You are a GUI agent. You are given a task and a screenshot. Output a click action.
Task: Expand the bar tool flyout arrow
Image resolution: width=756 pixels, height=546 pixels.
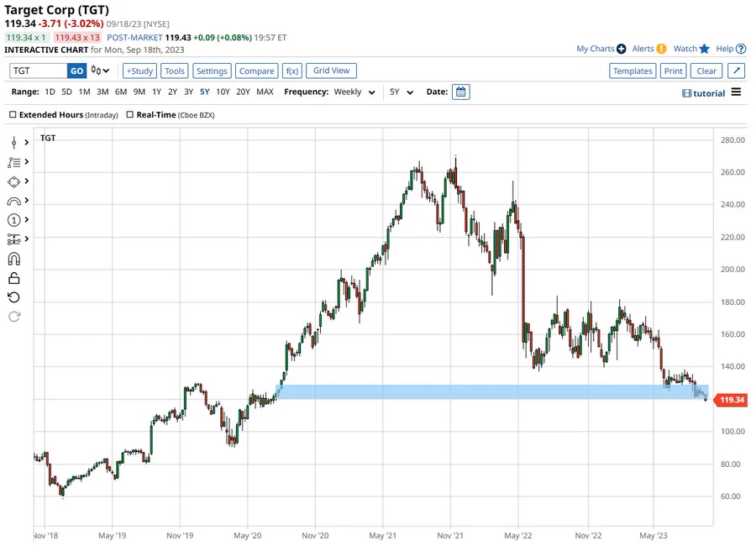point(27,142)
